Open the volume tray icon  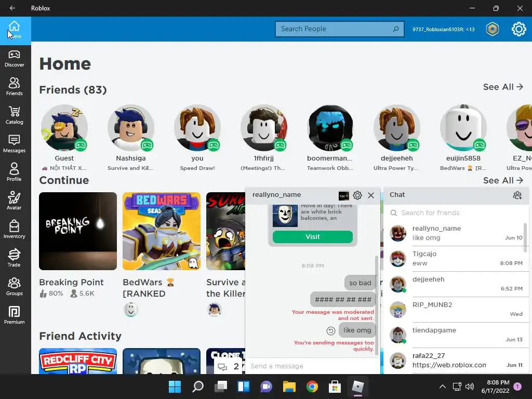click(x=470, y=387)
